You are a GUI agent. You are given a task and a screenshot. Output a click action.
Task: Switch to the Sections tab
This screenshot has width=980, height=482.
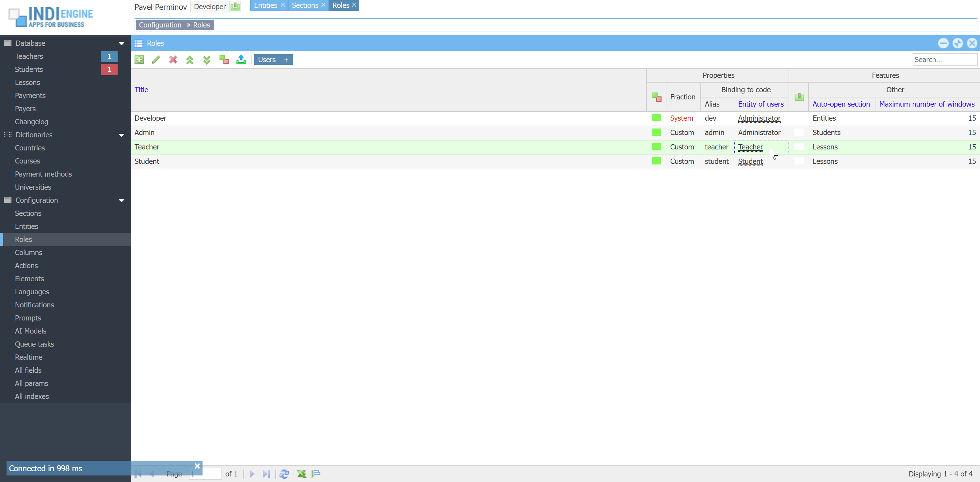click(x=305, y=5)
